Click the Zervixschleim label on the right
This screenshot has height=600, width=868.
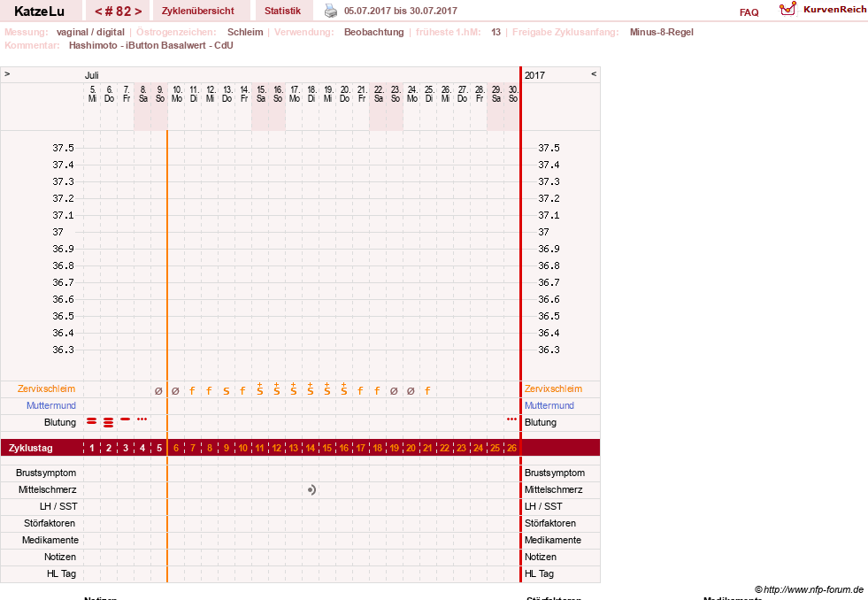tap(554, 388)
